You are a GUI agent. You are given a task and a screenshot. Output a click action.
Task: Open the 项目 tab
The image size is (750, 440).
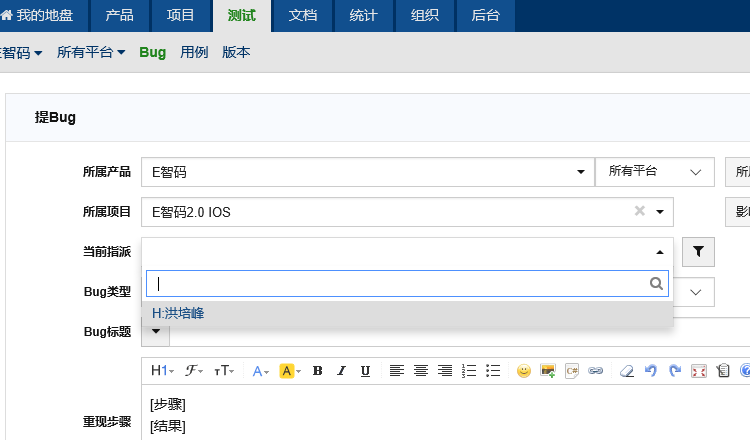(180, 15)
